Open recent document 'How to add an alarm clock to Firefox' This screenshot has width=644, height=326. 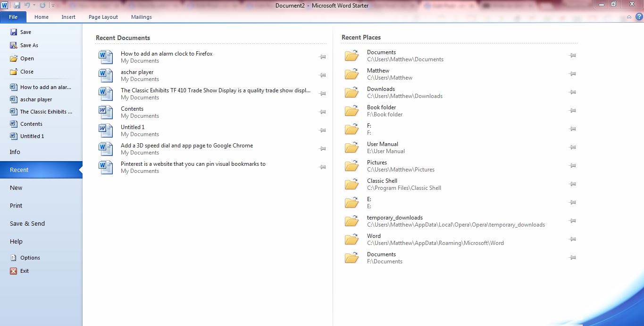pos(211,57)
